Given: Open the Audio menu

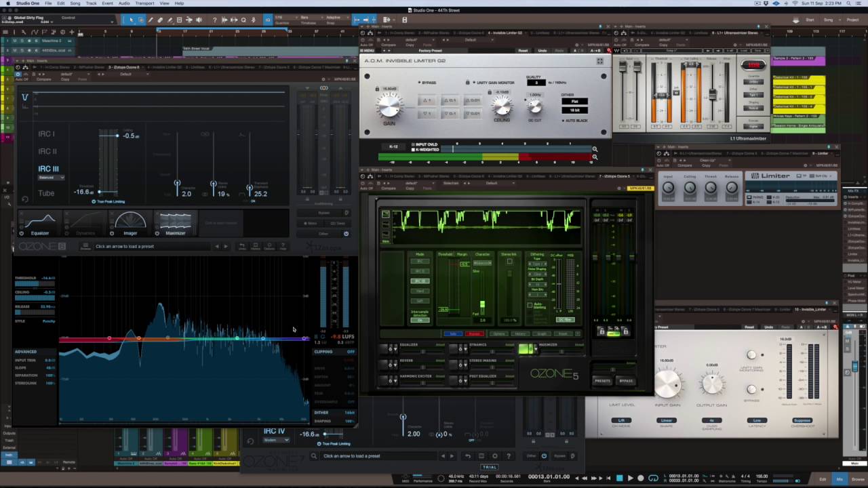Looking at the screenshot, I should (124, 3).
